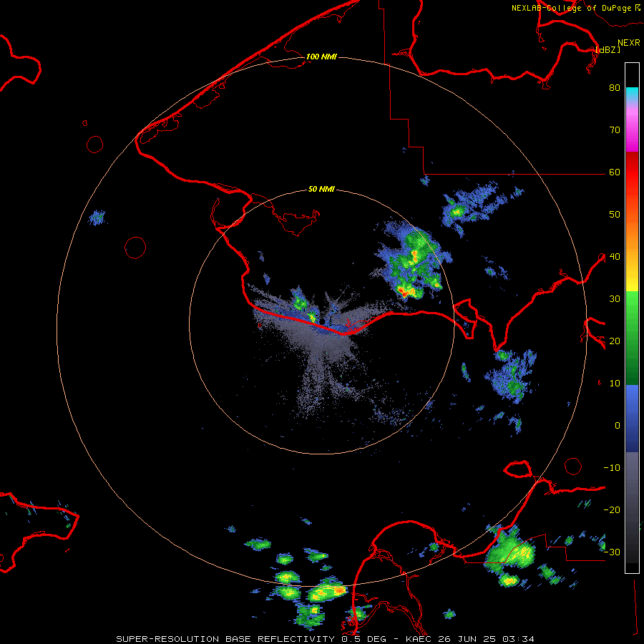Click the 10 value on color scale

tap(615, 384)
